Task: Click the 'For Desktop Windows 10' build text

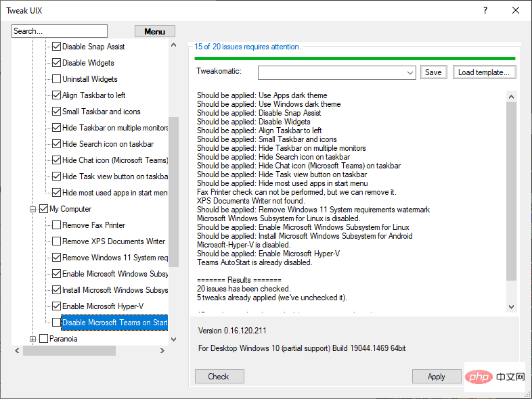Action: pyautogui.click(x=302, y=348)
